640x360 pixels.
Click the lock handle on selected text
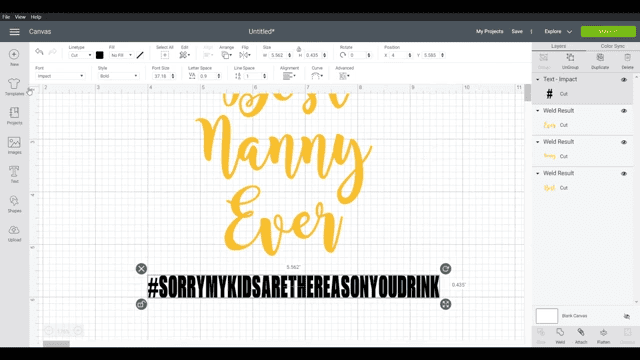141,304
